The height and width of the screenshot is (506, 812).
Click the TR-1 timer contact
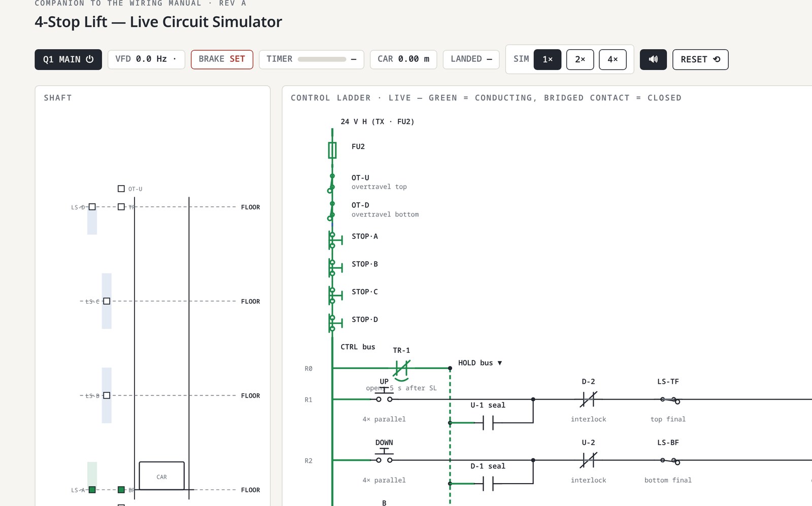pyautogui.click(x=401, y=369)
